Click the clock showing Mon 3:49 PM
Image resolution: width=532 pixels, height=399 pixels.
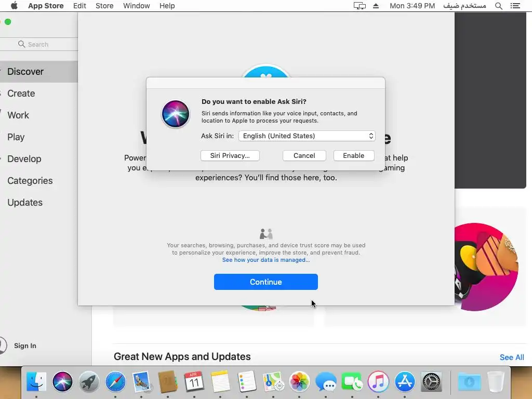(x=412, y=6)
